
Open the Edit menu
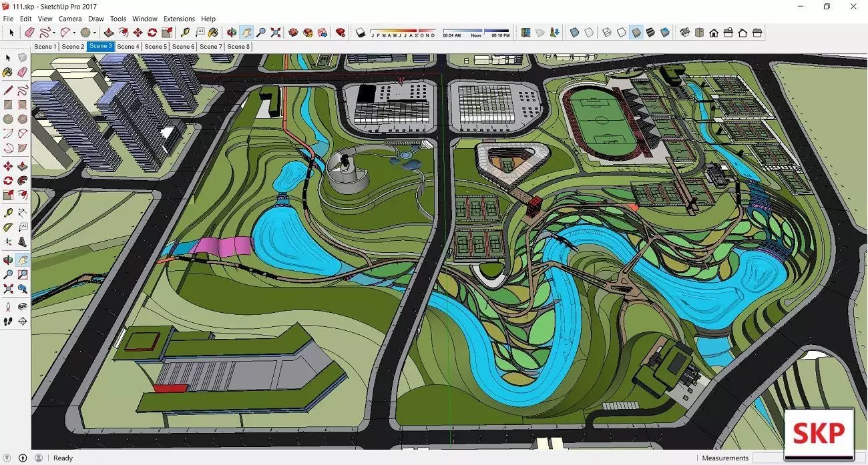pos(26,19)
